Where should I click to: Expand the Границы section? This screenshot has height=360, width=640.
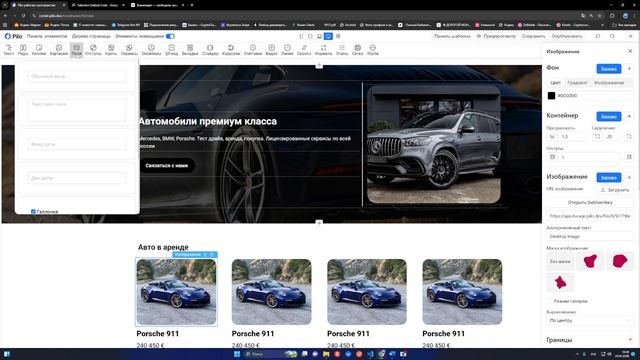click(x=630, y=340)
